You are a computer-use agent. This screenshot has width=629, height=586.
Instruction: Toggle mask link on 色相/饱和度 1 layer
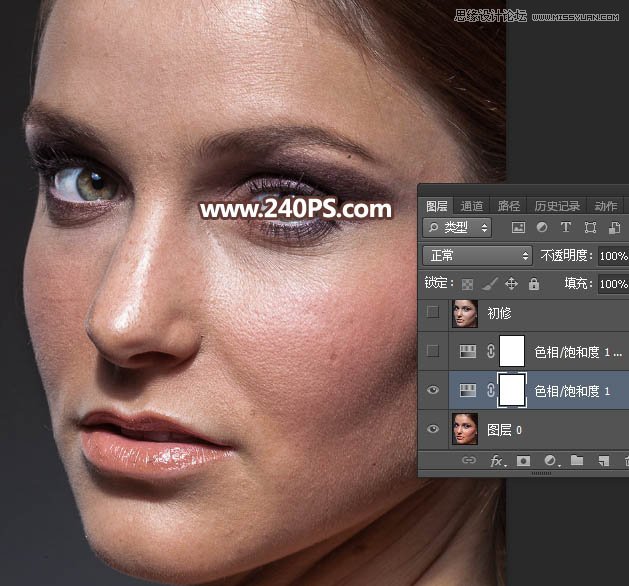tap(490, 390)
